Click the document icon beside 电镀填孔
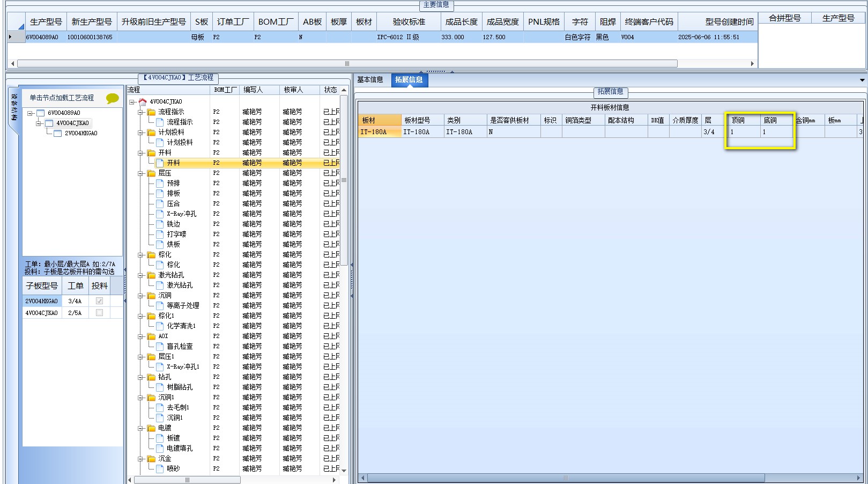The image size is (868, 484). pyautogui.click(x=160, y=448)
